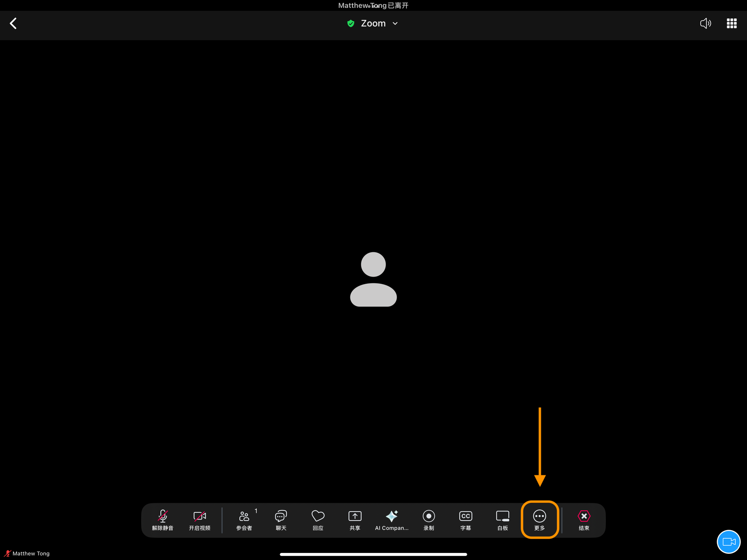Open the chat panel (聊天)

pos(281,520)
